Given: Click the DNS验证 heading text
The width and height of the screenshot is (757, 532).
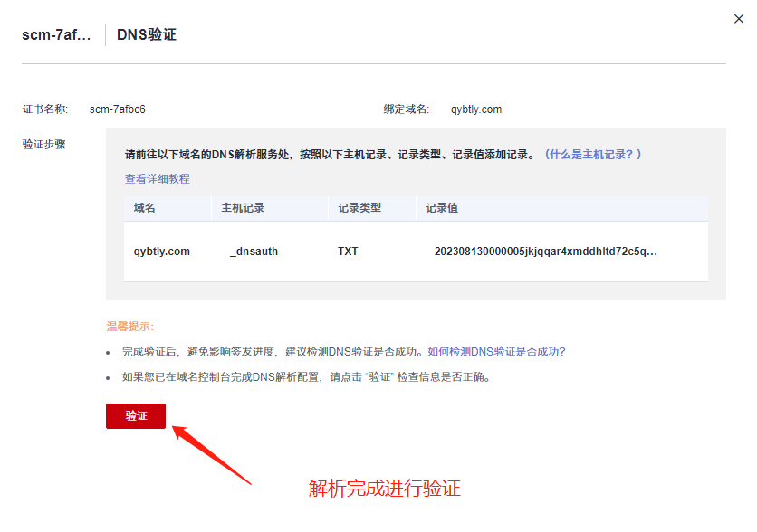Looking at the screenshot, I should (x=147, y=35).
